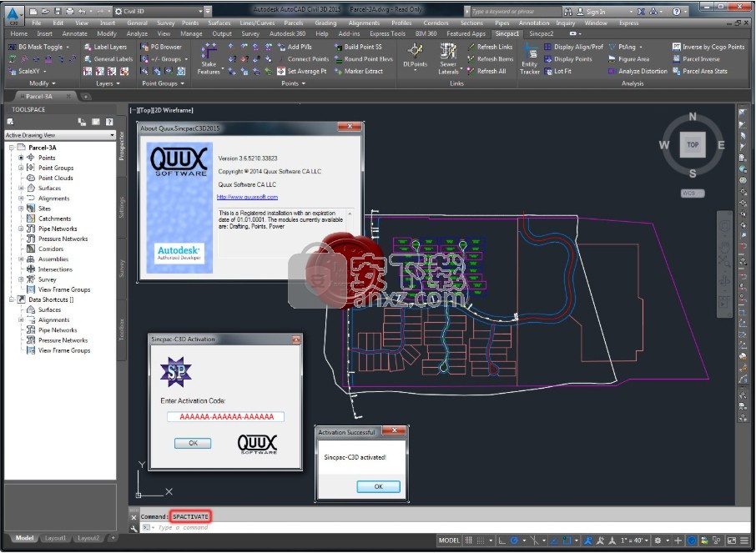Click OK in Activation Successful dialog

point(379,486)
